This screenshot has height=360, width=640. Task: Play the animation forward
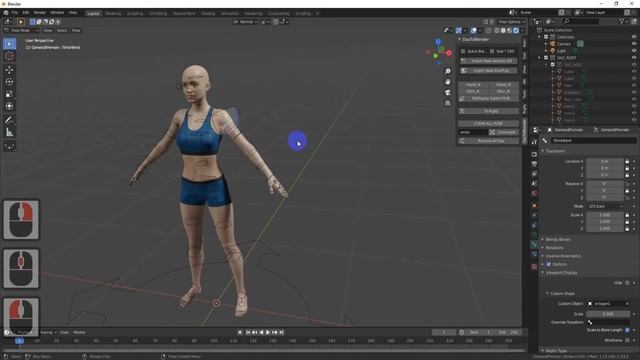(268, 333)
